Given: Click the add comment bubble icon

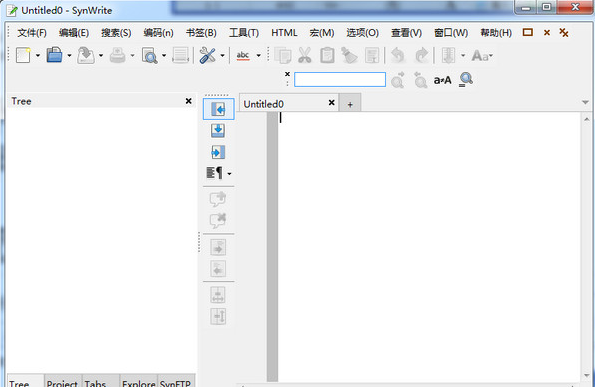Looking at the screenshot, I should [x=218, y=198].
